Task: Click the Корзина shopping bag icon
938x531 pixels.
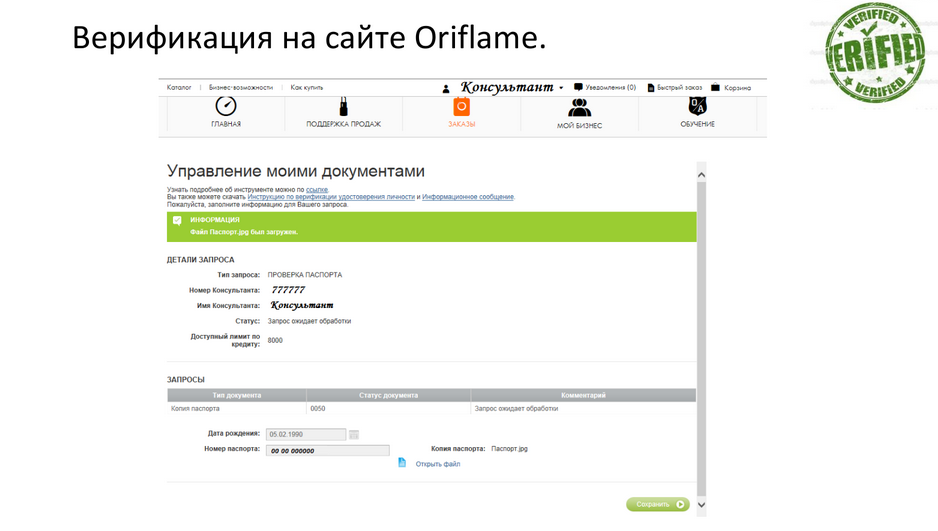Action: [x=715, y=87]
